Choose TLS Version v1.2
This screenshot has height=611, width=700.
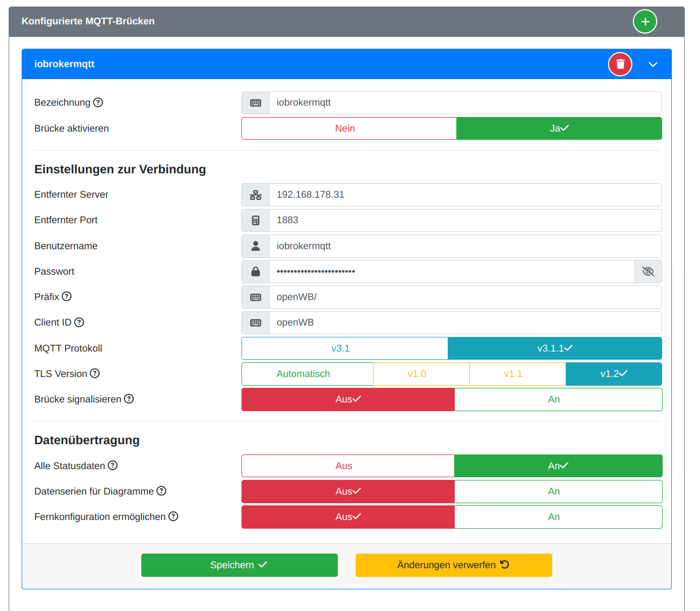tap(614, 374)
